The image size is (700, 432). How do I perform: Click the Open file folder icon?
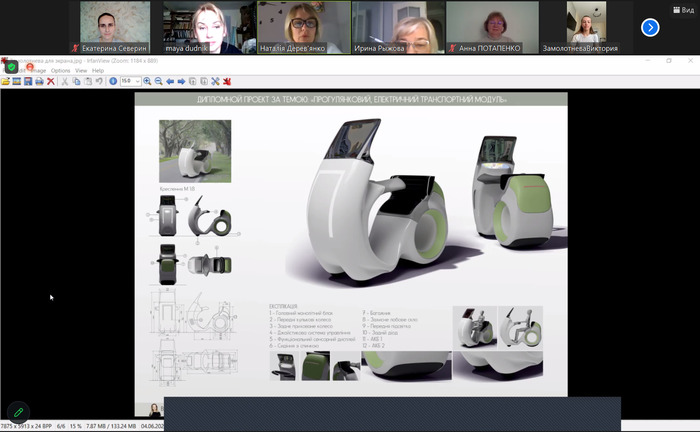click(x=5, y=82)
